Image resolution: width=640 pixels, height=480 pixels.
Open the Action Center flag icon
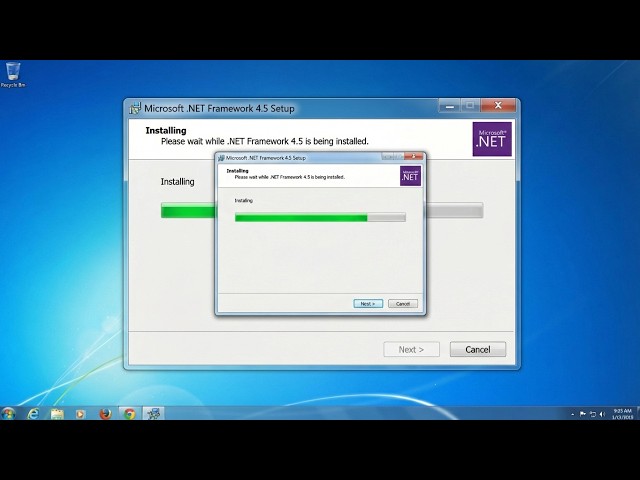pyautogui.click(x=582, y=414)
